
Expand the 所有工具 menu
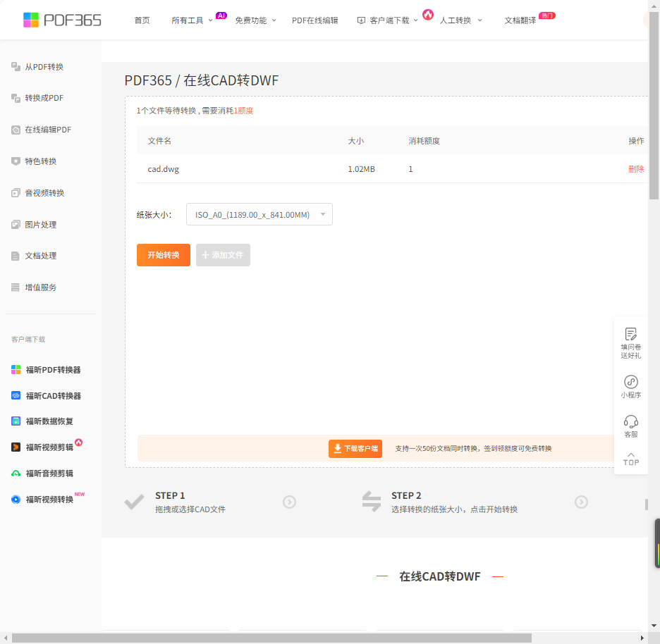click(x=192, y=20)
